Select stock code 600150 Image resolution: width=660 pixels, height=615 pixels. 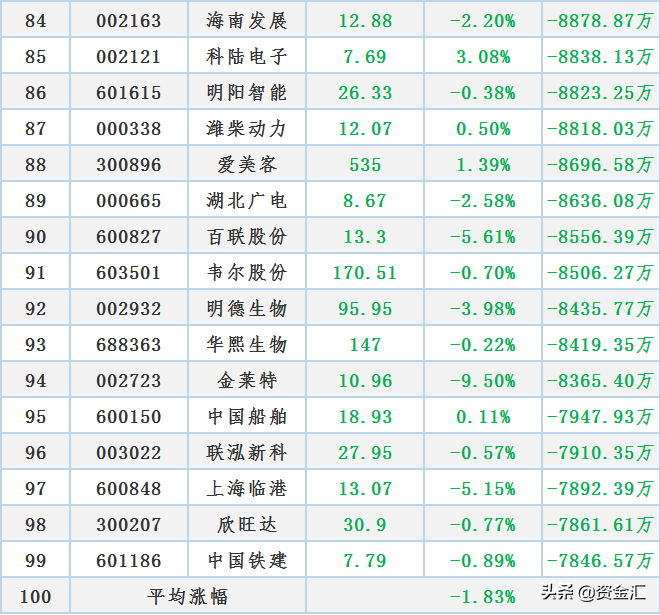(x=129, y=417)
